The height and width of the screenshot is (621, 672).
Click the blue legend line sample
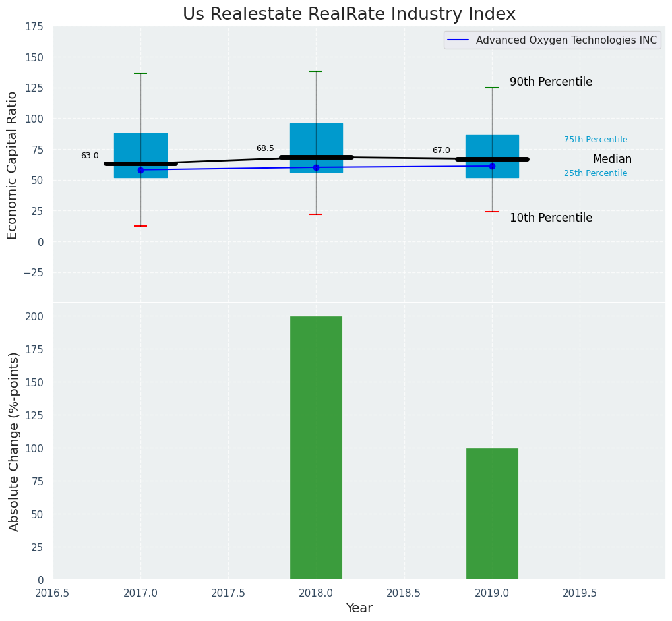[x=458, y=40]
